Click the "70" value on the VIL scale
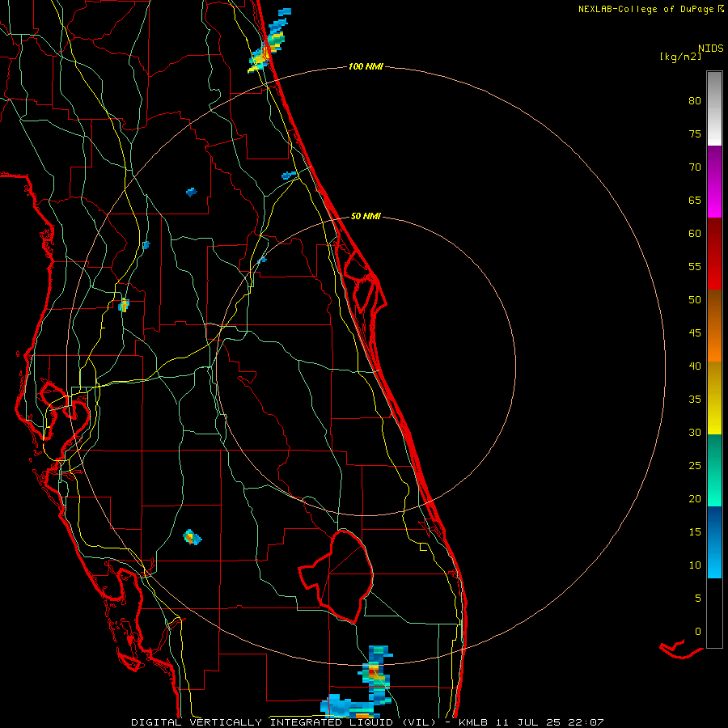 pyautogui.click(x=695, y=167)
